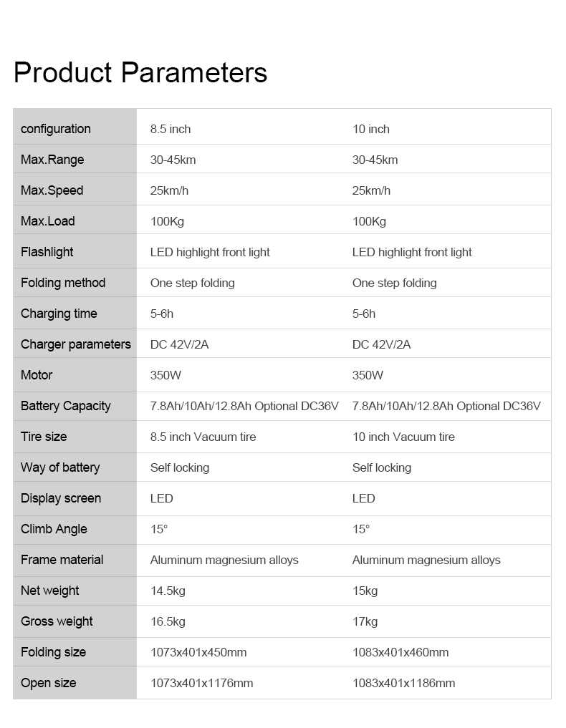Click the 17kg gross weight value
Screen dimensions: 566x728
pos(365,621)
